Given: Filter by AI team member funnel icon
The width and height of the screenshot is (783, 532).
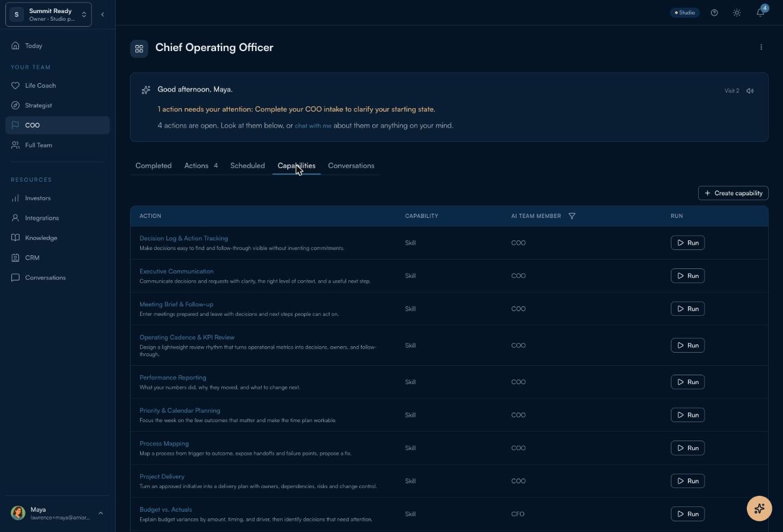Looking at the screenshot, I should click(x=572, y=216).
